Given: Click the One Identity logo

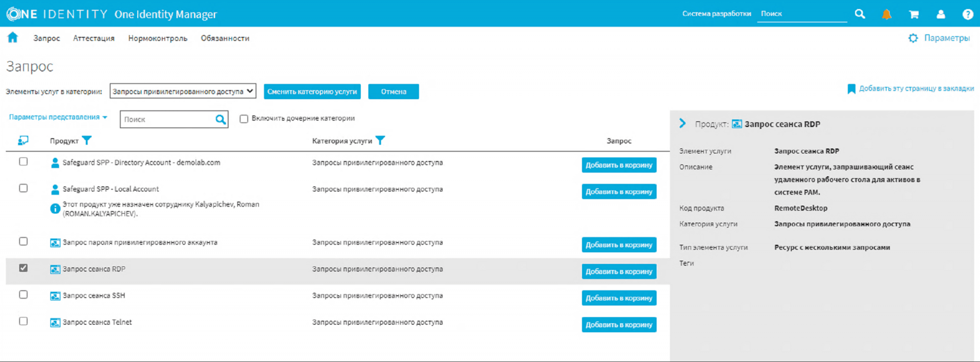Looking at the screenshot, I should 57,14.
